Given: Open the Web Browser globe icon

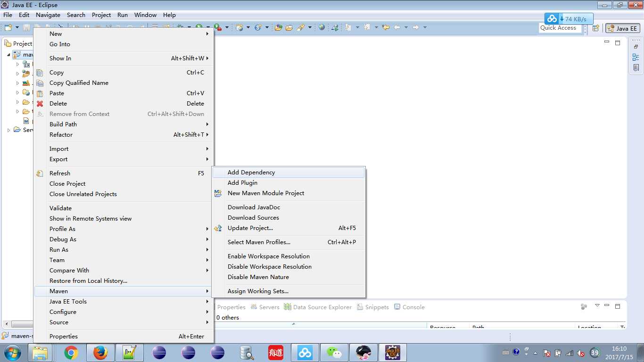Looking at the screenshot, I should point(322,27).
